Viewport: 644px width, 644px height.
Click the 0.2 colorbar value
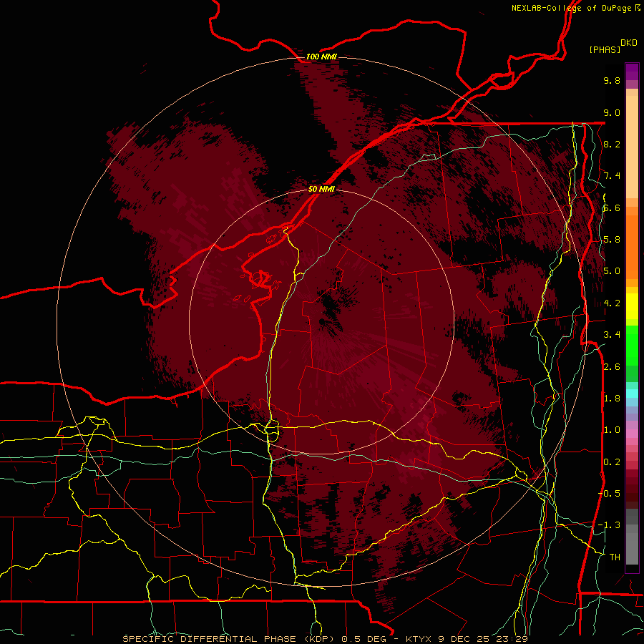point(612,462)
